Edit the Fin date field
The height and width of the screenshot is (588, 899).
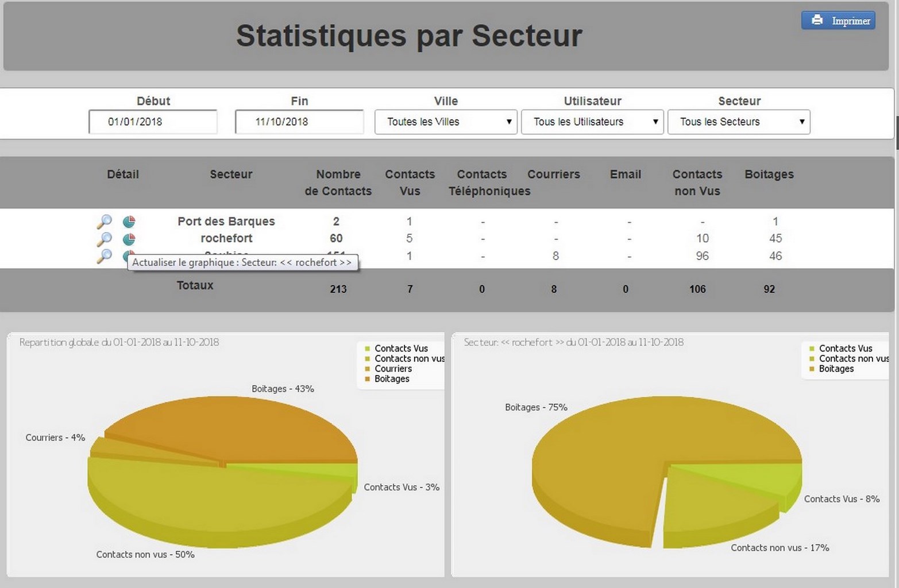299,122
